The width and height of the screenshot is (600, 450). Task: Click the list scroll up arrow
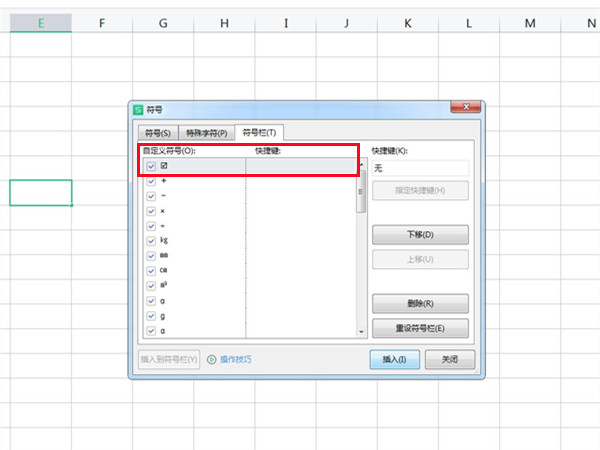(362, 164)
